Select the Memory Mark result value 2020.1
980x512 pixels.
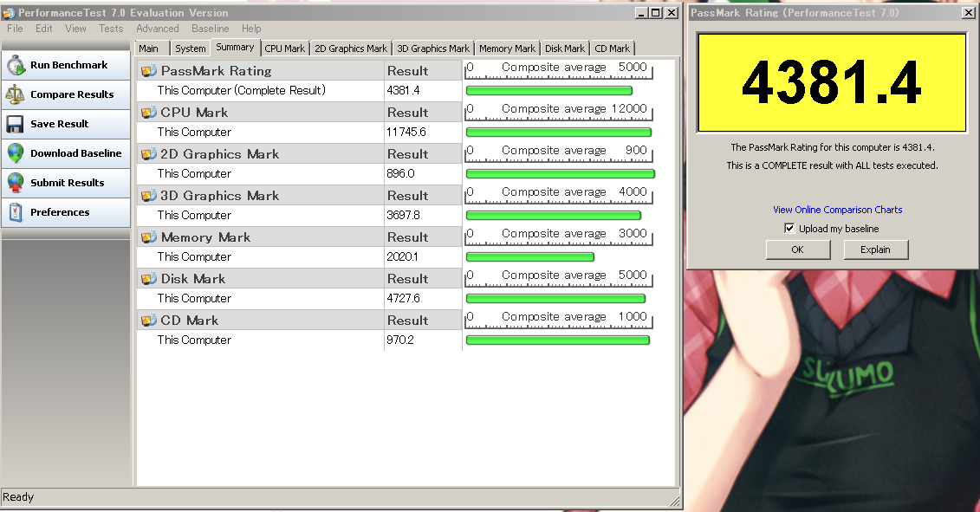point(403,257)
